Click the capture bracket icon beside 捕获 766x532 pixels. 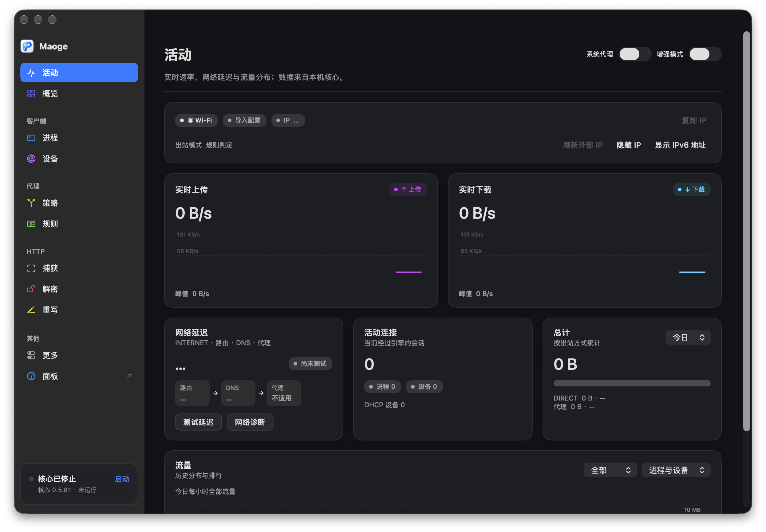(x=31, y=268)
